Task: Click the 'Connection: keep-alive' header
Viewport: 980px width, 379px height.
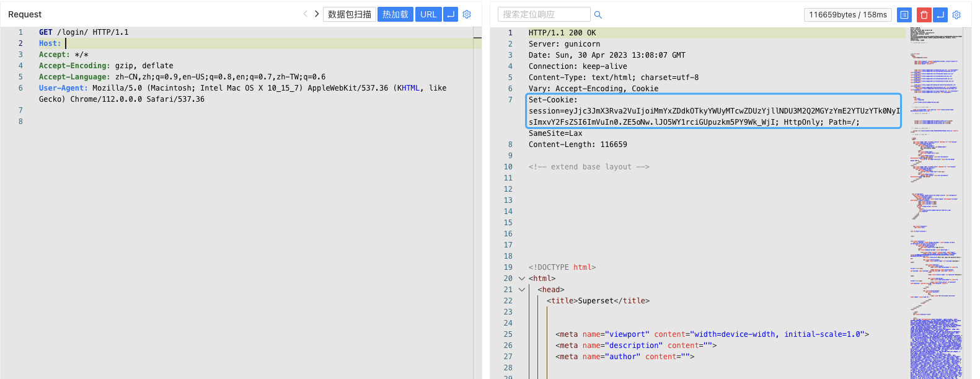Action: coord(578,66)
